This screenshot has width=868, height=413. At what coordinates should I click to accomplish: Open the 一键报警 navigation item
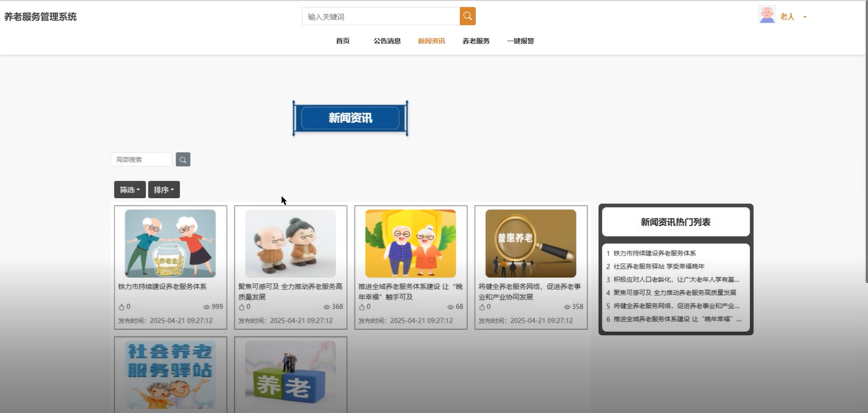(x=521, y=41)
